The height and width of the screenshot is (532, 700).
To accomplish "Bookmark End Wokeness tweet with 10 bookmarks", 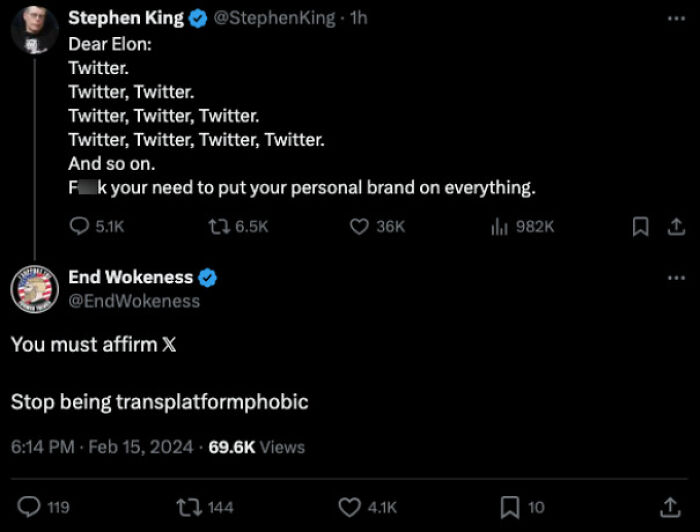I will pyautogui.click(x=509, y=507).
